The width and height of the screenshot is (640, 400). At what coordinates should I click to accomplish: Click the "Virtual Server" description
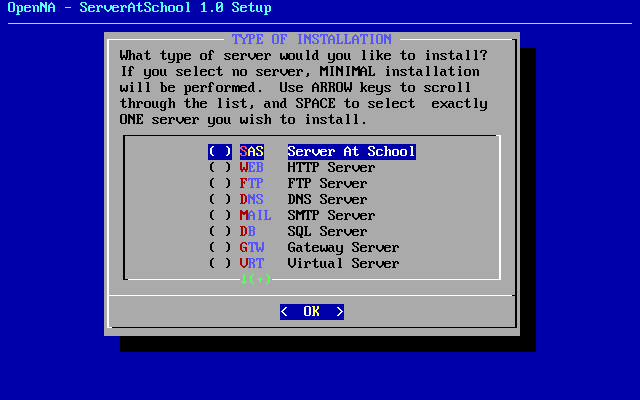pyautogui.click(x=343, y=263)
